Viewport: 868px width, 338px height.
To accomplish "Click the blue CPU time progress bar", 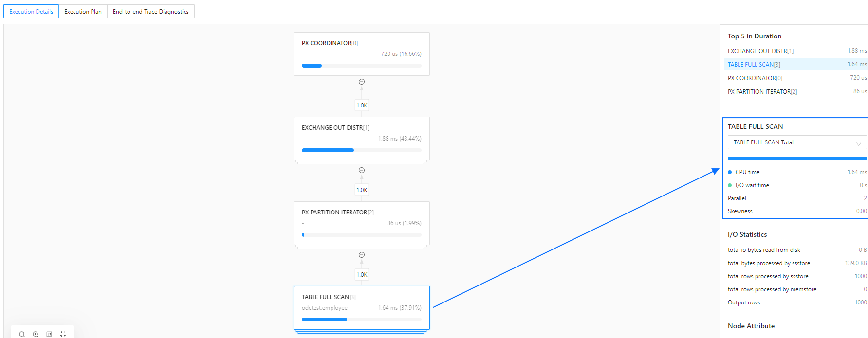I will click(x=797, y=159).
